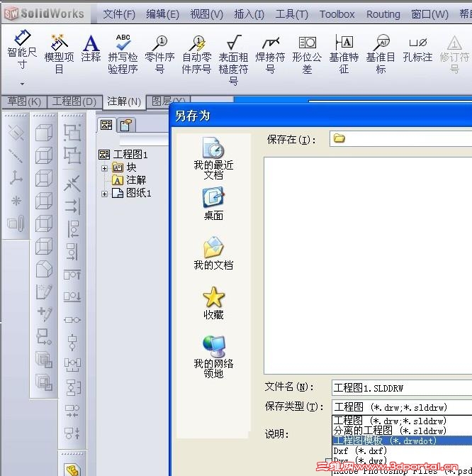Image resolution: width=472 pixels, height=476 pixels.
Task: Expand the 图纸1 node in tree
Action: (x=104, y=194)
